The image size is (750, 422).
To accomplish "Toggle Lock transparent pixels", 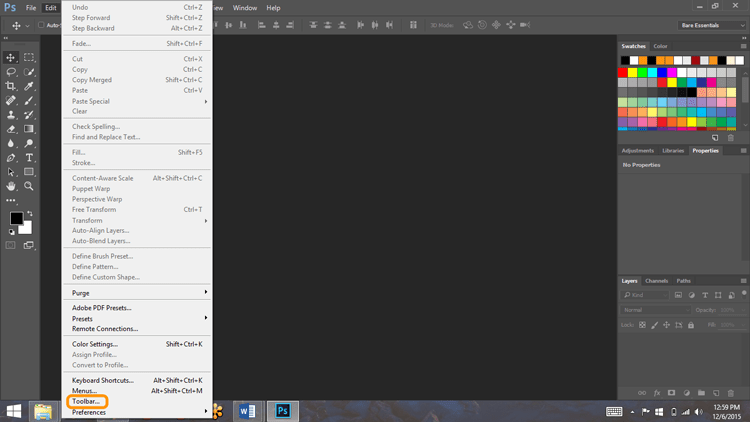I will (x=642, y=325).
